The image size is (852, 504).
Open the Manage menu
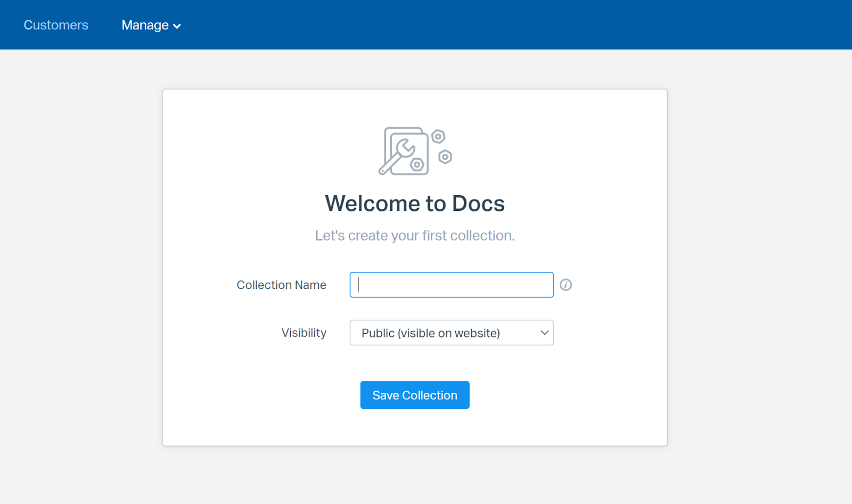pos(145,25)
